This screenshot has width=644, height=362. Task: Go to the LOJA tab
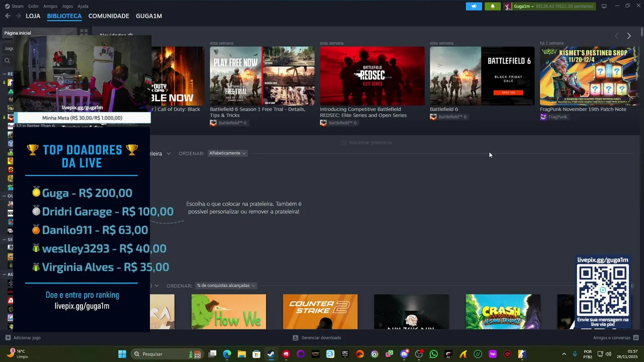pyautogui.click(x=33, y=16)
